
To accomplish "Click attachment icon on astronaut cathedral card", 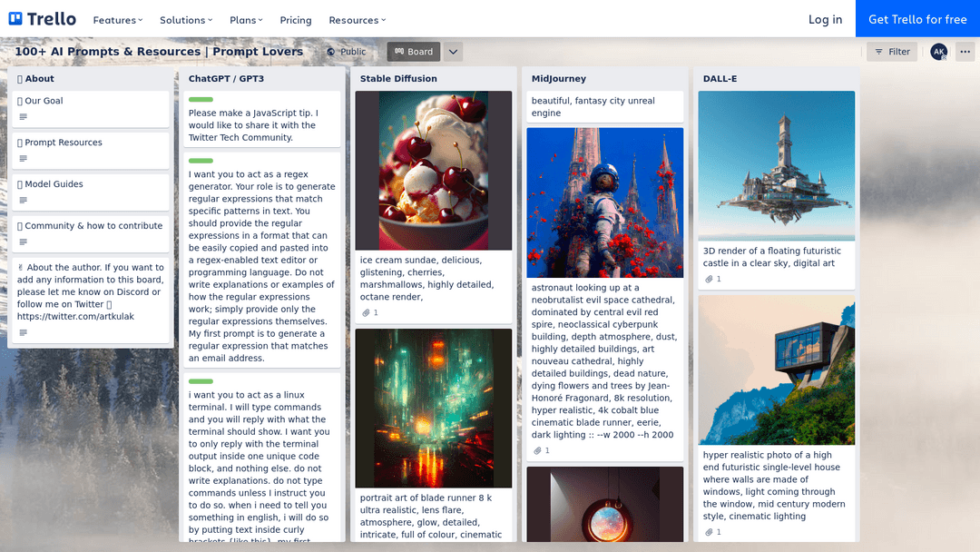I will [537, 450].
